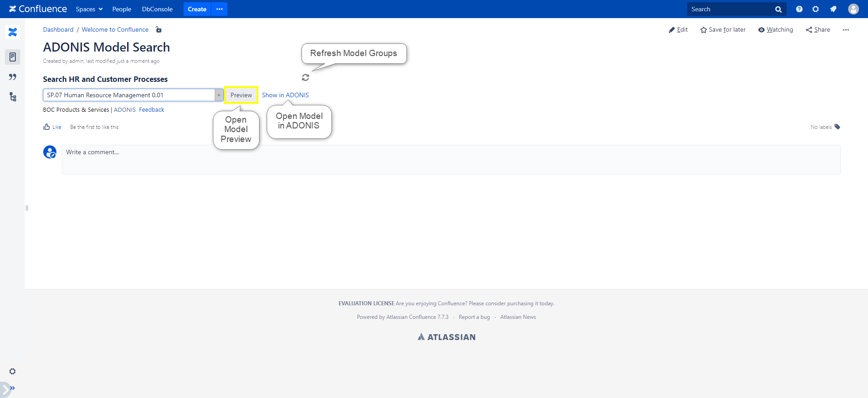Open space tools gear at bottom left
Screen dimensions: 868x398
tap(13, 371)
